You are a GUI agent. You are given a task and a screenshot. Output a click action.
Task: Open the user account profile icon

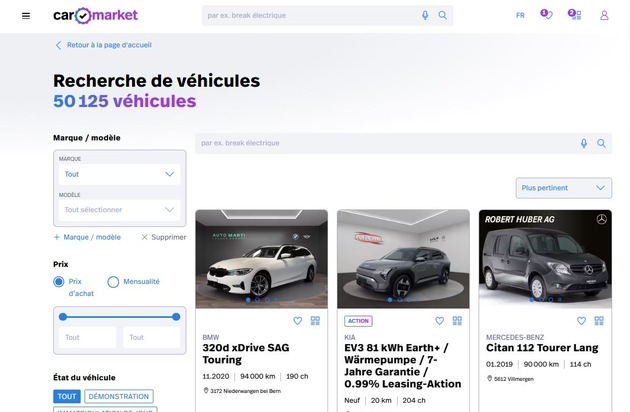pos(604,15)
